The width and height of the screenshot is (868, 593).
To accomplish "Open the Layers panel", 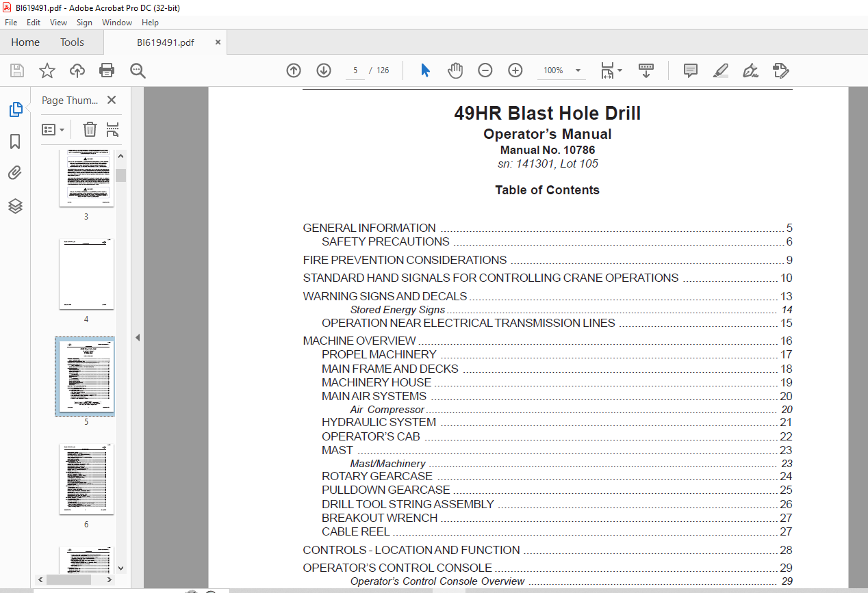I will coord(15,206).
